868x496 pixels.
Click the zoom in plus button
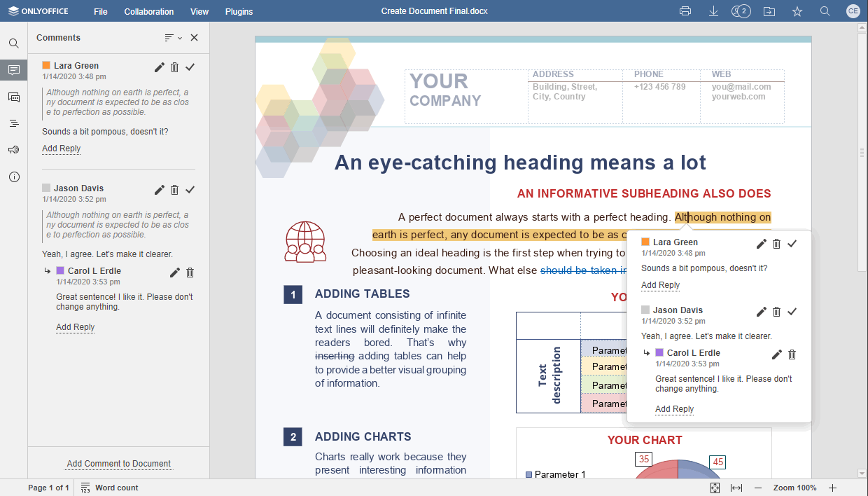tap(832, 488)
